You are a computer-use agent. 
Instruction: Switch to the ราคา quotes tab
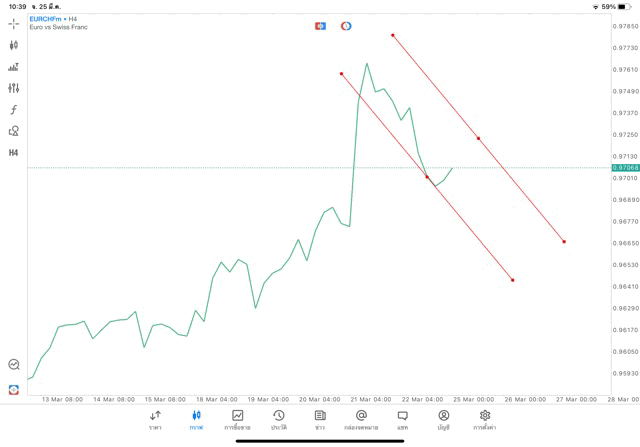pyautogui.click(x=155, y=420)
